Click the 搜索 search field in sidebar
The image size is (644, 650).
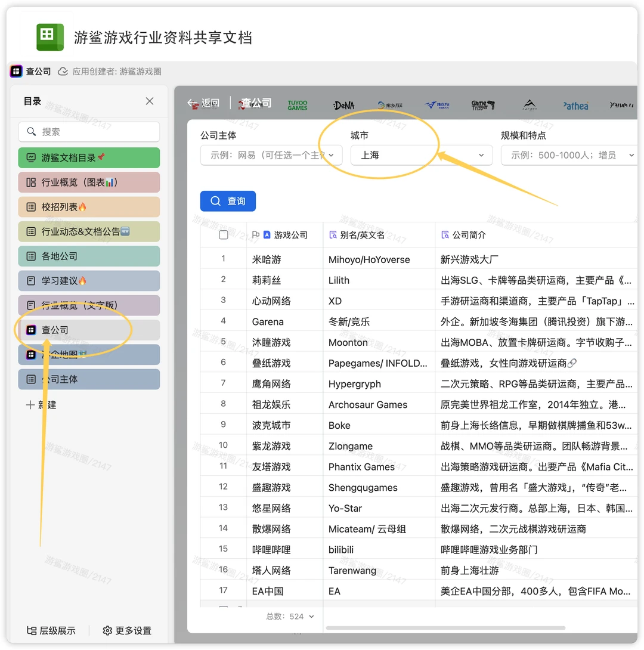tap(89, 132)
